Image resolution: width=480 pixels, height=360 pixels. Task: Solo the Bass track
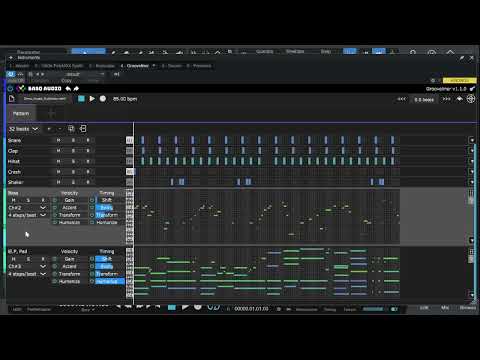tap(28, 200)
